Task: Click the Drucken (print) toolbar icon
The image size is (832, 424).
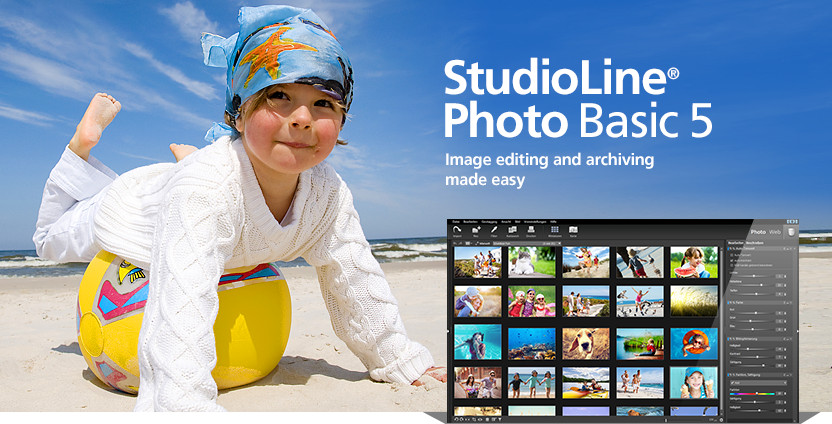Action: coord(531,230)
